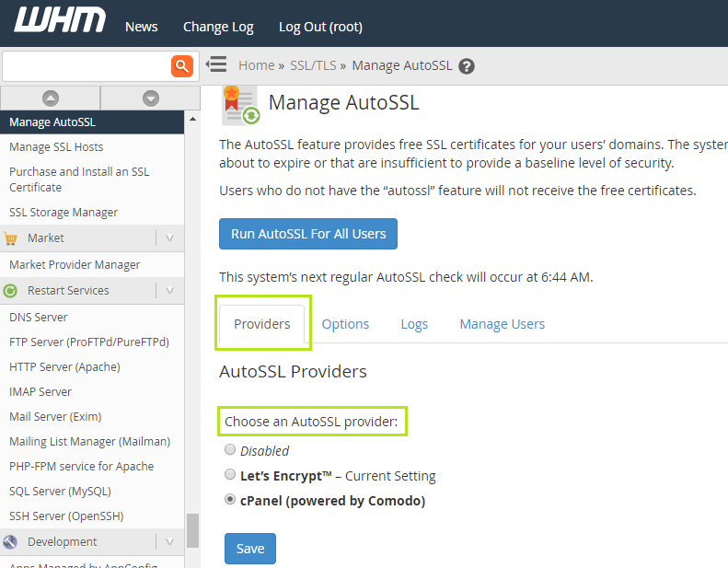Collapse the Market section chevron

[x=169, y=238]
